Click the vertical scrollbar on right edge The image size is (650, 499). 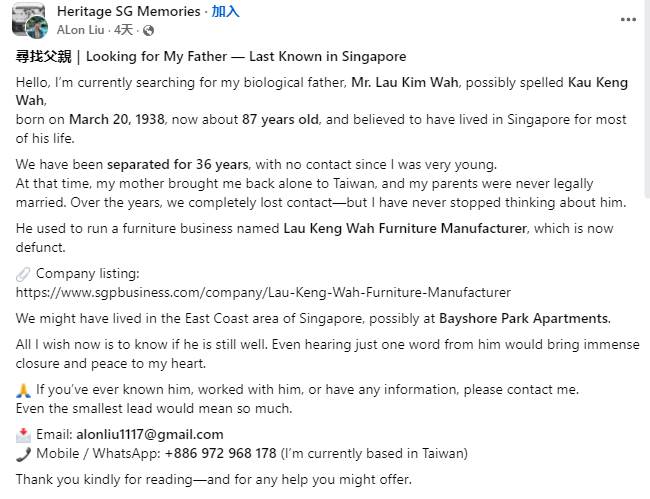coord(647,99)
